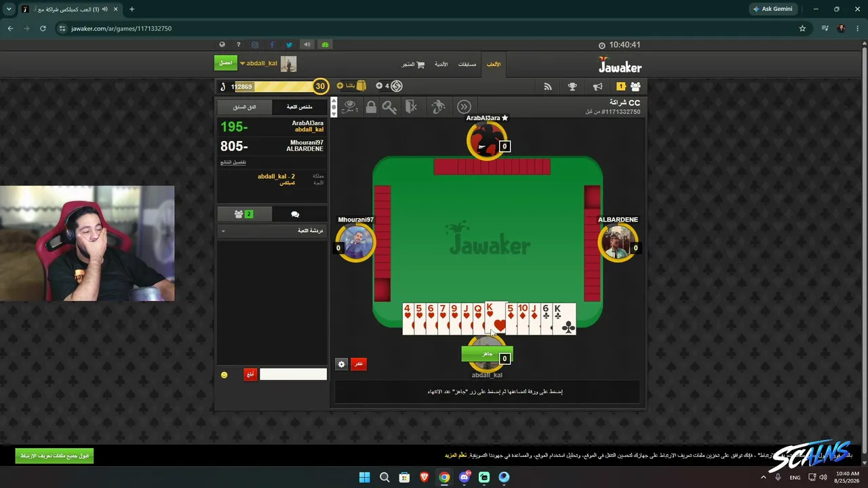Click the Jawaker logo
Viewport: 868px width, 488px height.
(620, 65)
